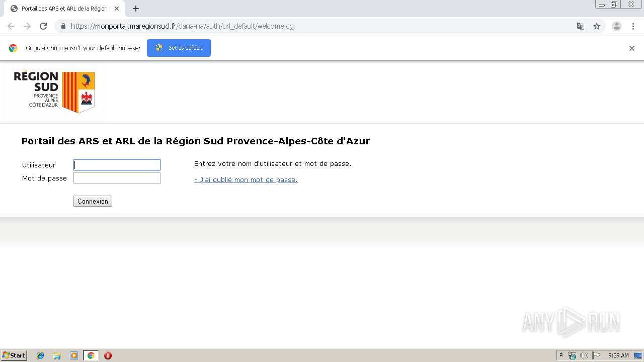Click the Portail des ARS et ARL heading

tap(195, 141)
